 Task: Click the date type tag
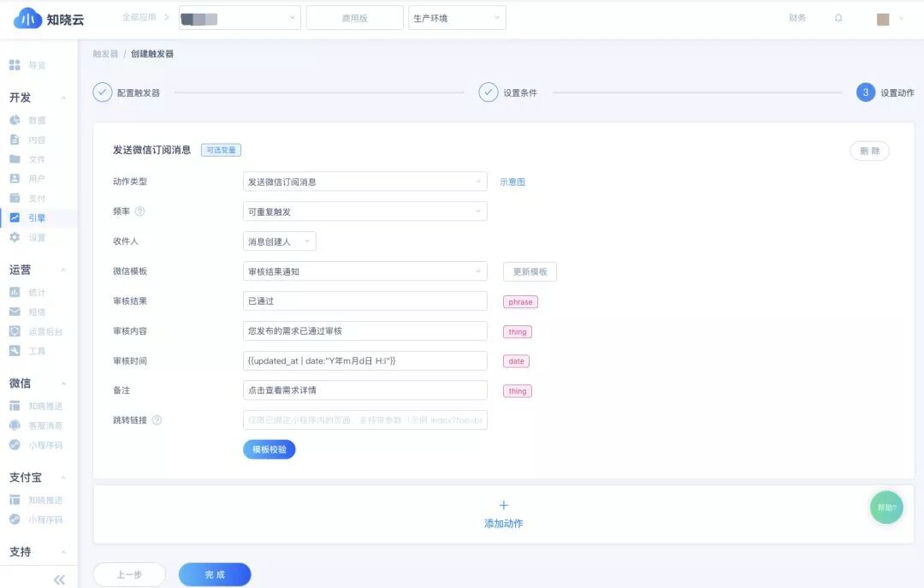pyautogui.click(x=516, y=361)
